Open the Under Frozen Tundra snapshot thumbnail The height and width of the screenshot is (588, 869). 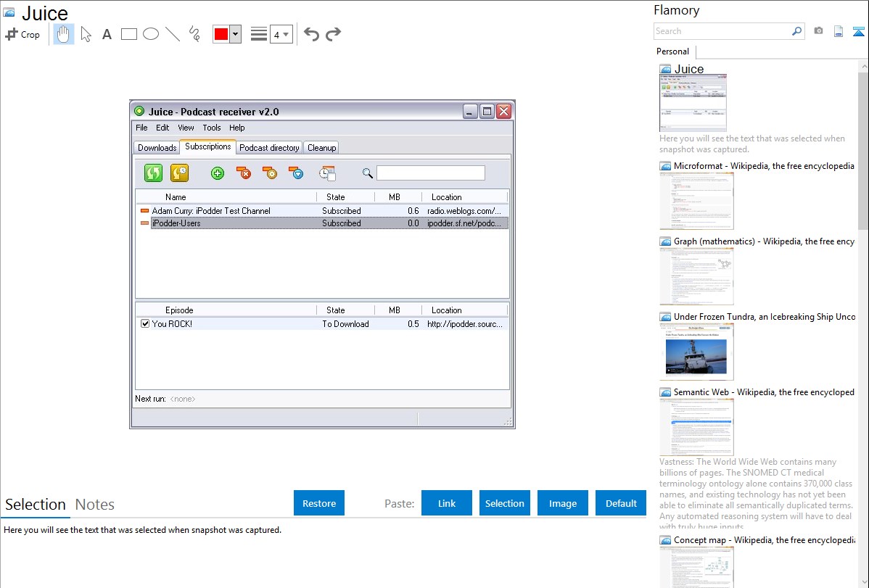(x=696, y=352)
